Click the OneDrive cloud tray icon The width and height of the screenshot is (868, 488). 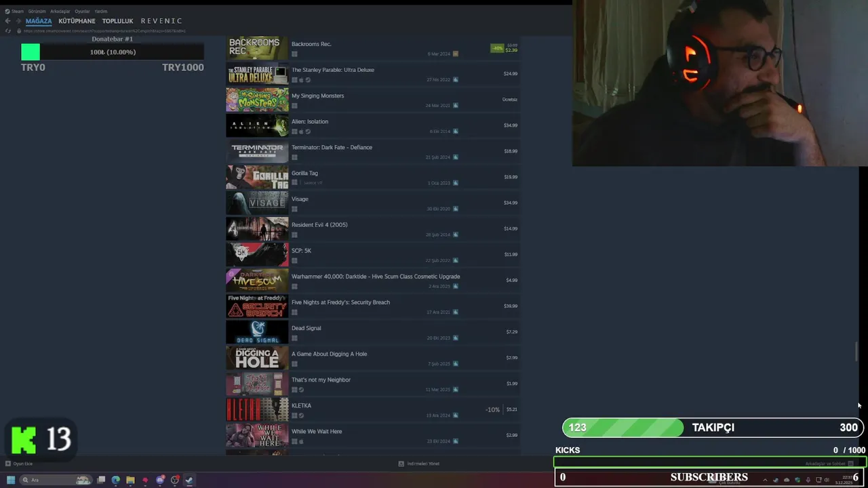point(787,480)
